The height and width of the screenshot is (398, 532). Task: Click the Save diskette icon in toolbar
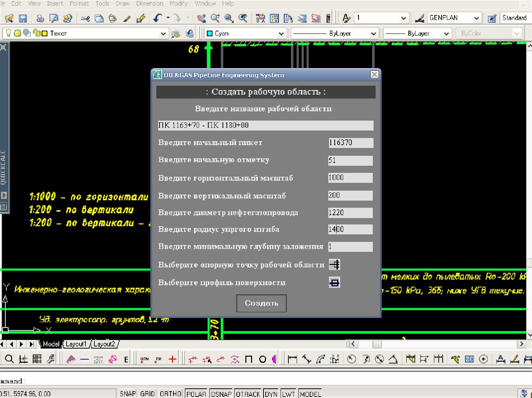pos(23,18)
